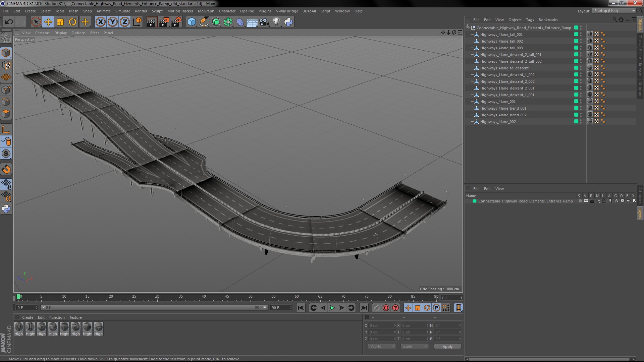Open the Layout Startup dropdown
This screenshot has width=644, height=362.
pyautogui.click(x=614, y=11)
